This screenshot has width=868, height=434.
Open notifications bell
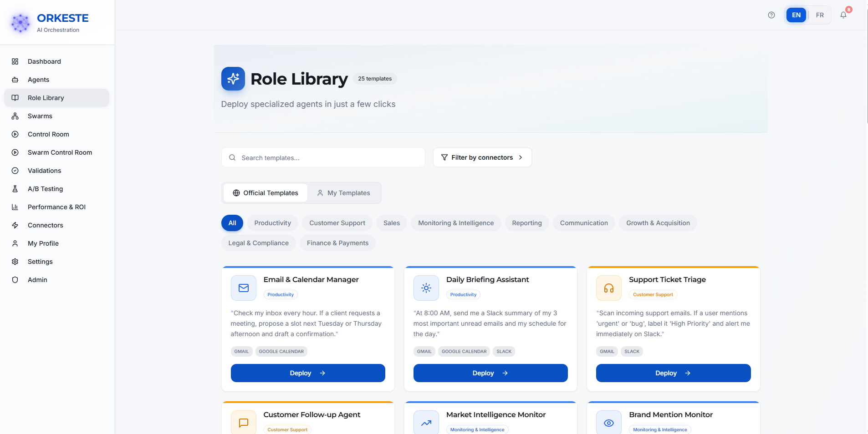click(x=843, y=15)
